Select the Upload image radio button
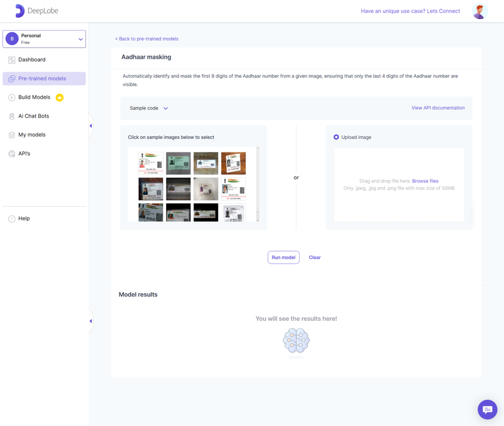 [x=336, y=137]
